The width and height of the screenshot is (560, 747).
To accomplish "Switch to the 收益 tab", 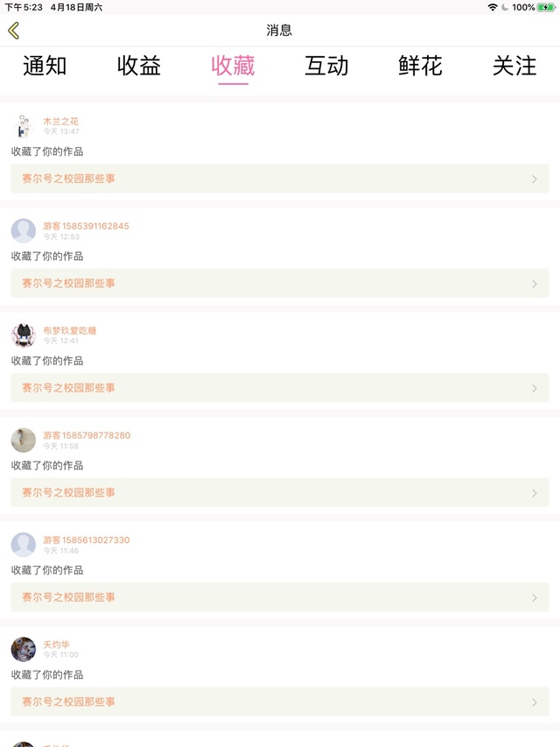I will coord(139,66).
